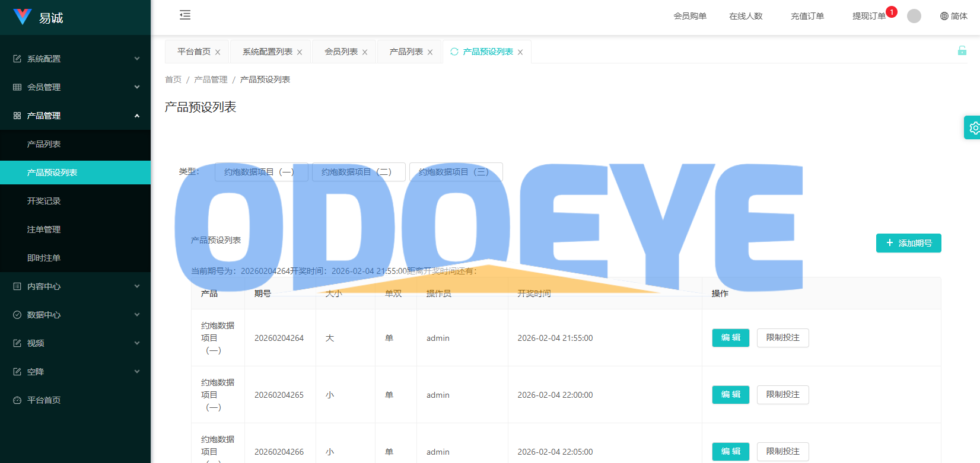The image size is (980, 463).
Task: Click the green lock icon
Action: (962, 50)
